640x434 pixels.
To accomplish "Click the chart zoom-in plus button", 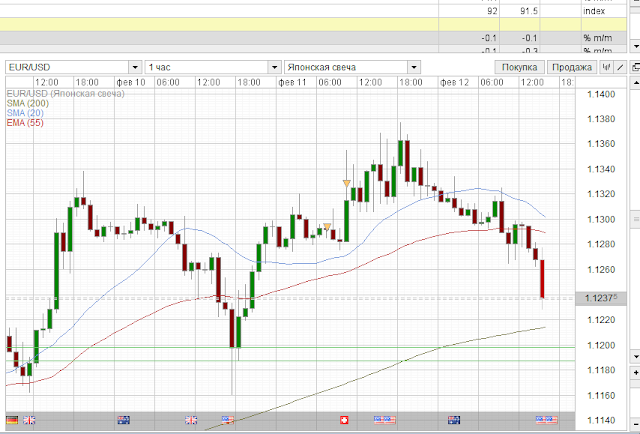I will tap(636, 372).
